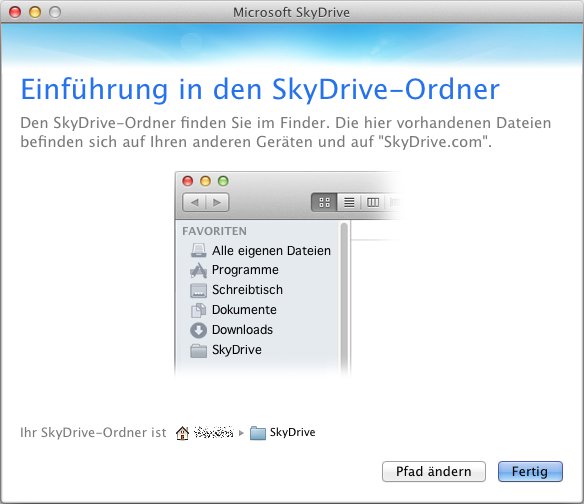The image size is (584, 504).
Task: Click the illustrated Finder sidebar scrollbar
Action: [x=344, y=298]
